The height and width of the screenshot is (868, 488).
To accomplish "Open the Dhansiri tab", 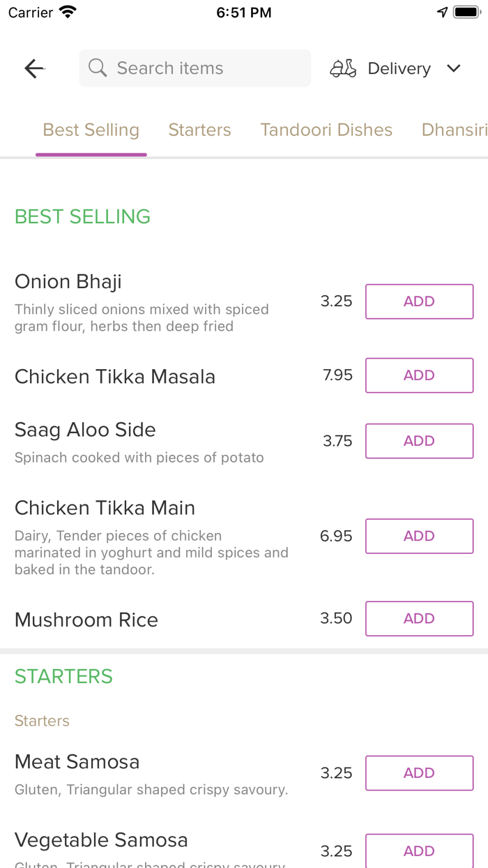I will pyautogui.click(x=454, y=130).
